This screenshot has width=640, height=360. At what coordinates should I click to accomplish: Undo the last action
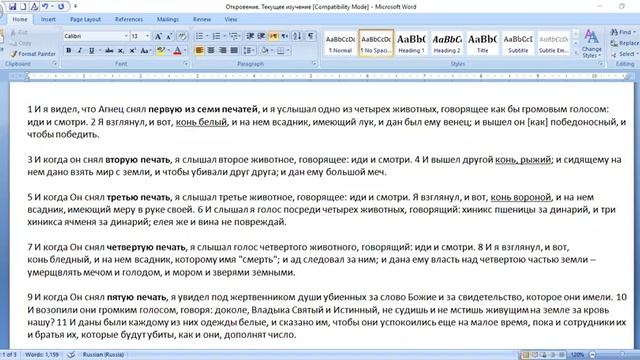pos(45,7)
